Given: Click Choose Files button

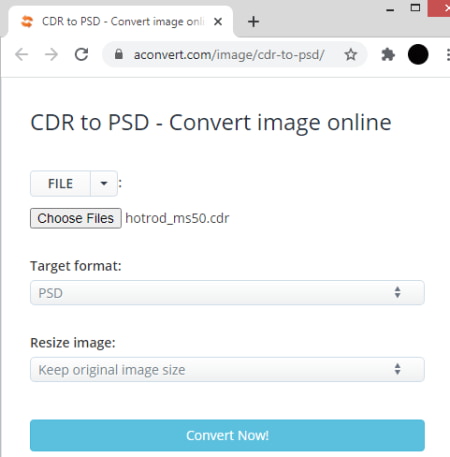Looking at the screenshot, I should pyautogui.click(x=76, y=218).
